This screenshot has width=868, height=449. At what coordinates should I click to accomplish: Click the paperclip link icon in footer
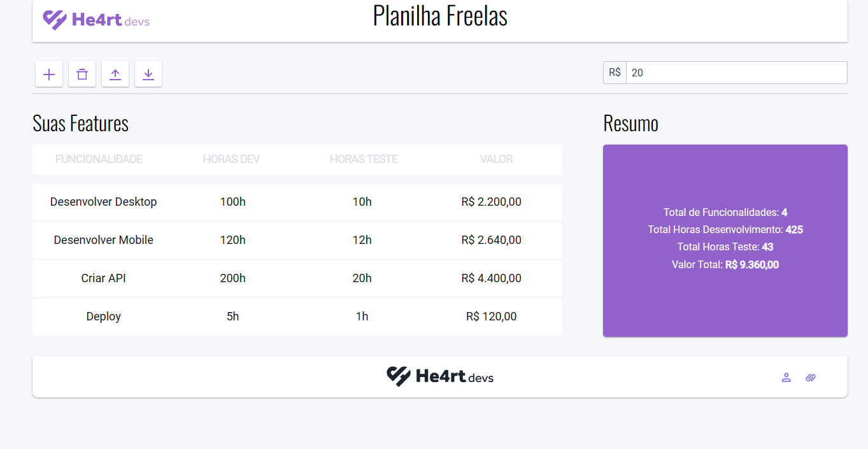tap(811, 378)
